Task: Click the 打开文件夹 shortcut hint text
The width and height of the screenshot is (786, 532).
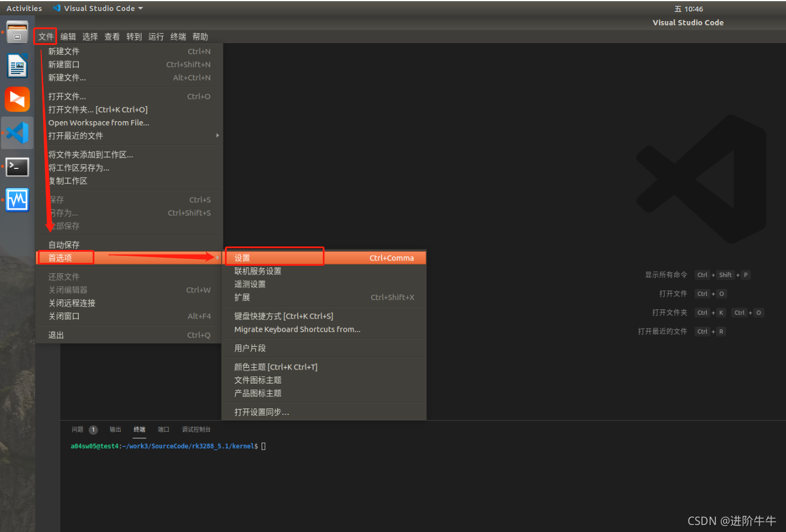Action: 669,313
